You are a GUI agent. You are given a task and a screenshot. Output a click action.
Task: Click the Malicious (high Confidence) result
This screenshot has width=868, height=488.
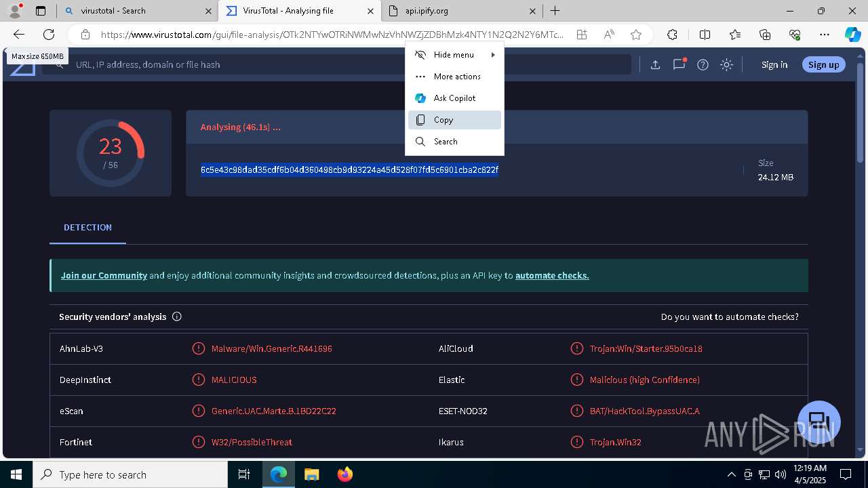point(644,380)
